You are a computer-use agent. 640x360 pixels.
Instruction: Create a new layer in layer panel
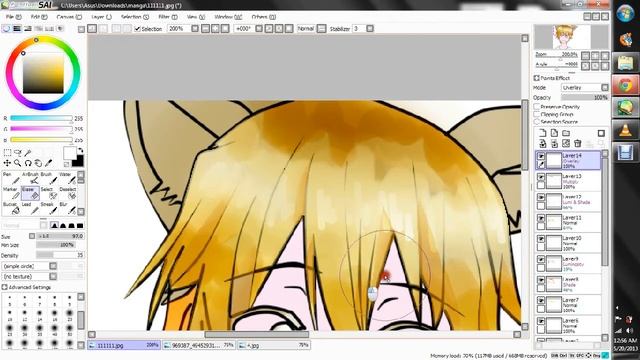pos(542,133)
